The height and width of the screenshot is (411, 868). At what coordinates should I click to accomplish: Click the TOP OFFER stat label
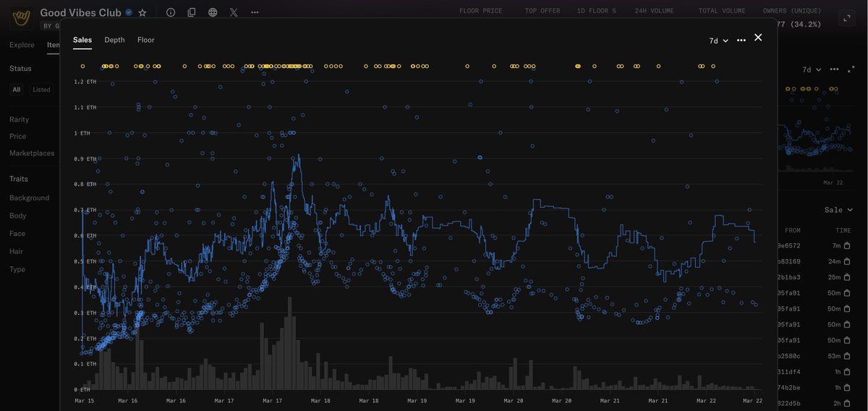tap(542, 11)
